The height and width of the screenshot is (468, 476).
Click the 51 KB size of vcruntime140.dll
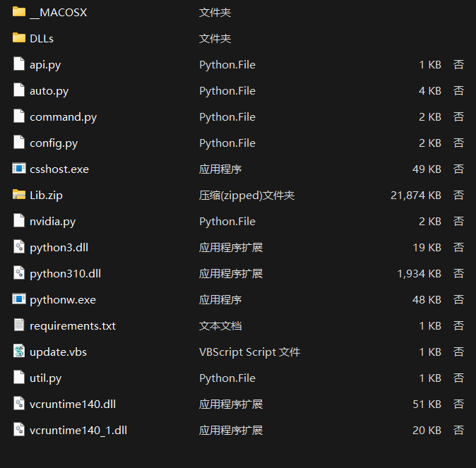(x=427, y=404)
